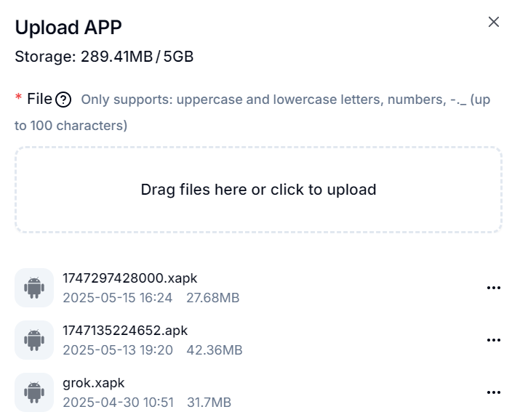Open more options for 1747297428000.xapk
The width and height of the screenshot is (520, 420).
click(x=494, y=288)
